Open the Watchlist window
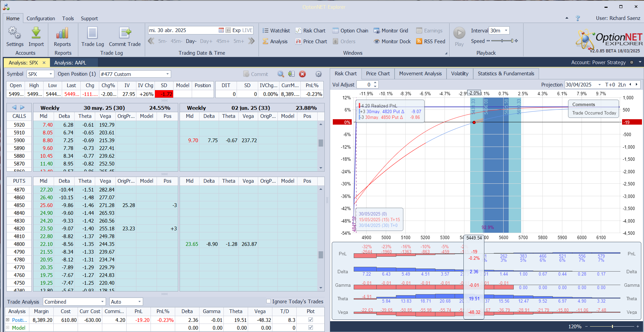The image size is (644, 332). coord(276,31)
